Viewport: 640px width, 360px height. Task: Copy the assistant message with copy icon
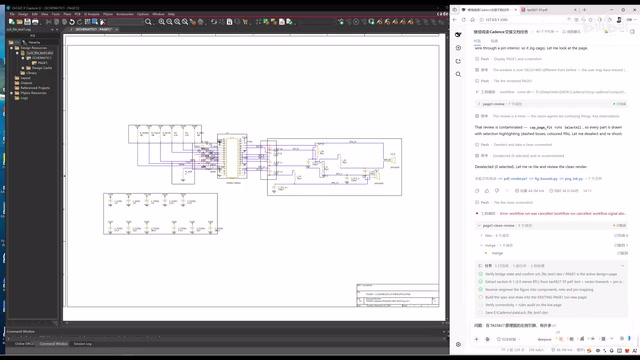[477, 191]
